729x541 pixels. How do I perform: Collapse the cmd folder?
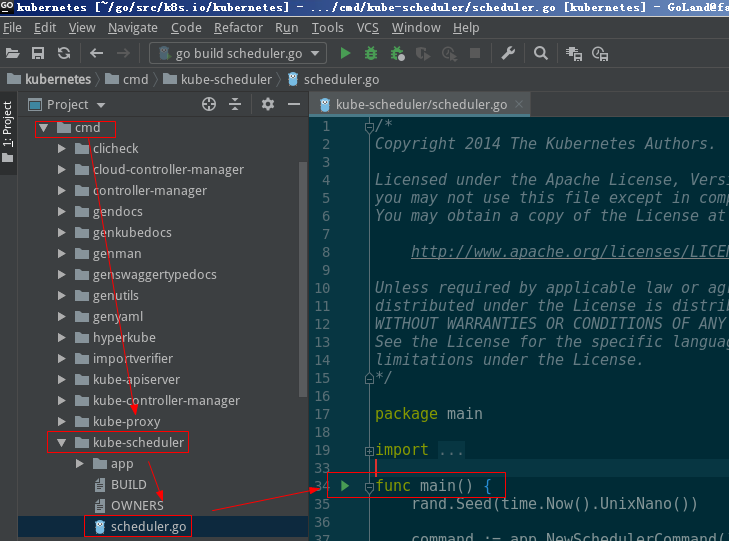(x=43, y=127)
